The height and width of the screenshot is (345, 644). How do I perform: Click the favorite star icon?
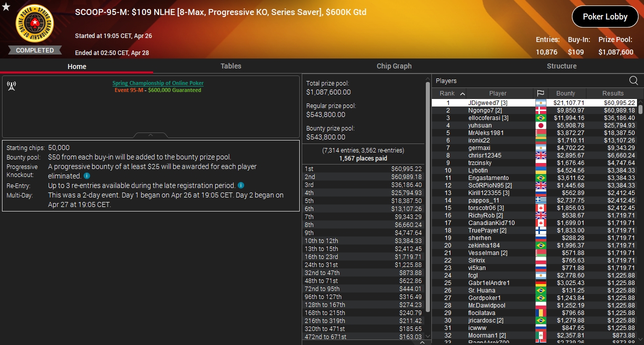[6, 6]
